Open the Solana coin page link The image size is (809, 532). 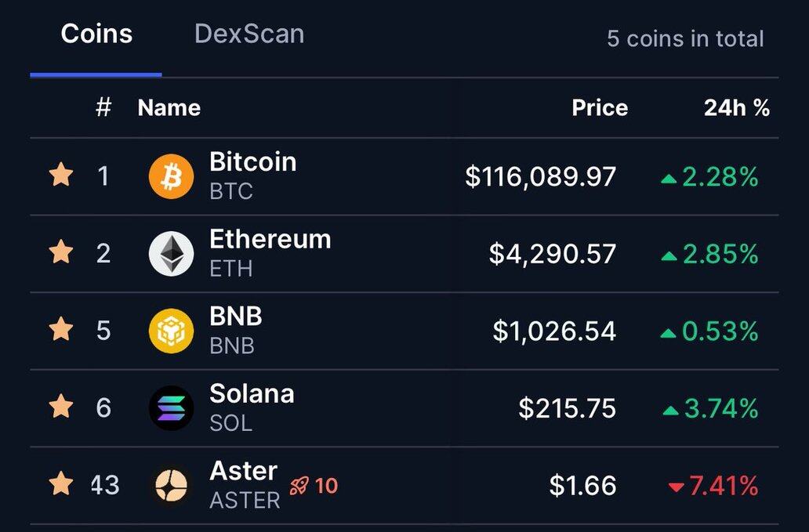click(x=251, y=394)
